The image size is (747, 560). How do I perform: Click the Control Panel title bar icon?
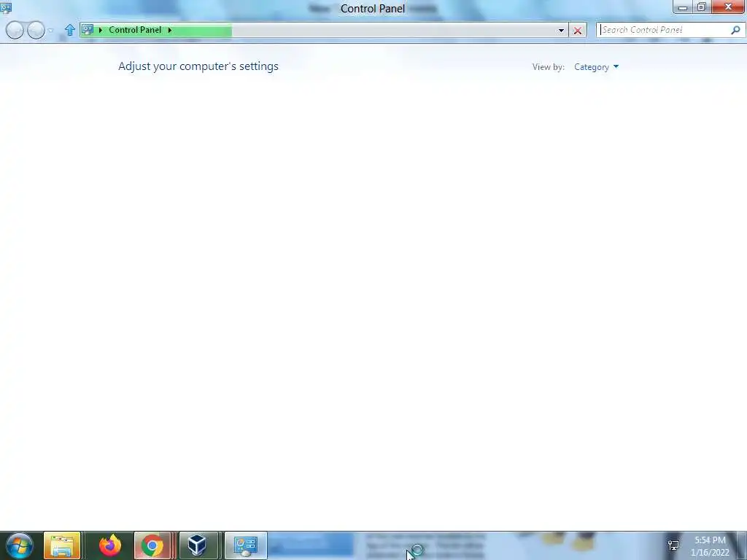point(6,7)
